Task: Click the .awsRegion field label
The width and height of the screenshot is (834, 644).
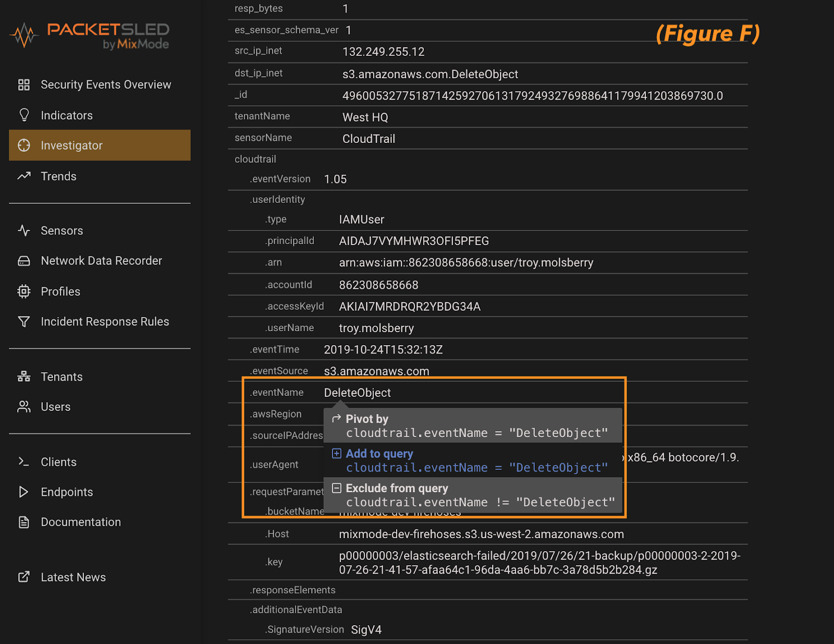Action: tap(276, 414)
